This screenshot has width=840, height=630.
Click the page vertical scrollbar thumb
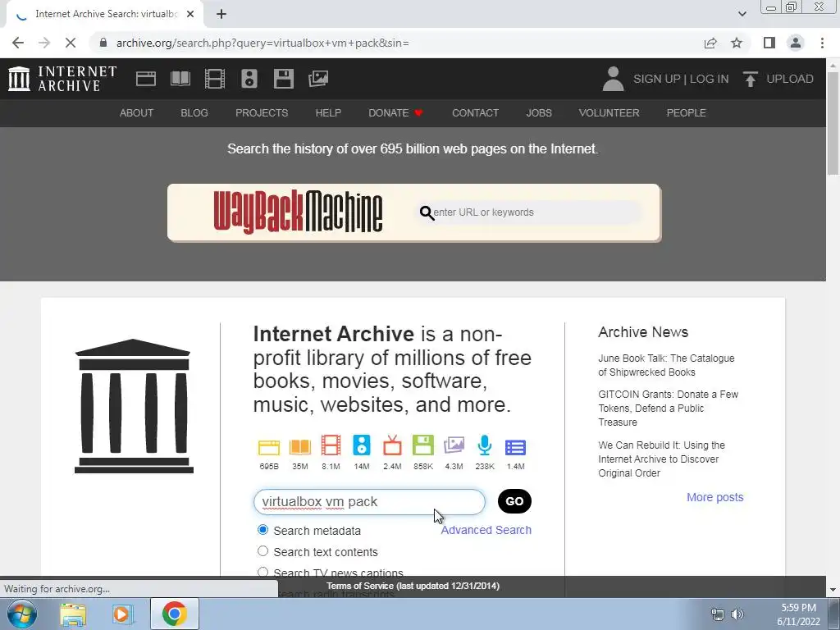click(x=833, y=122)
